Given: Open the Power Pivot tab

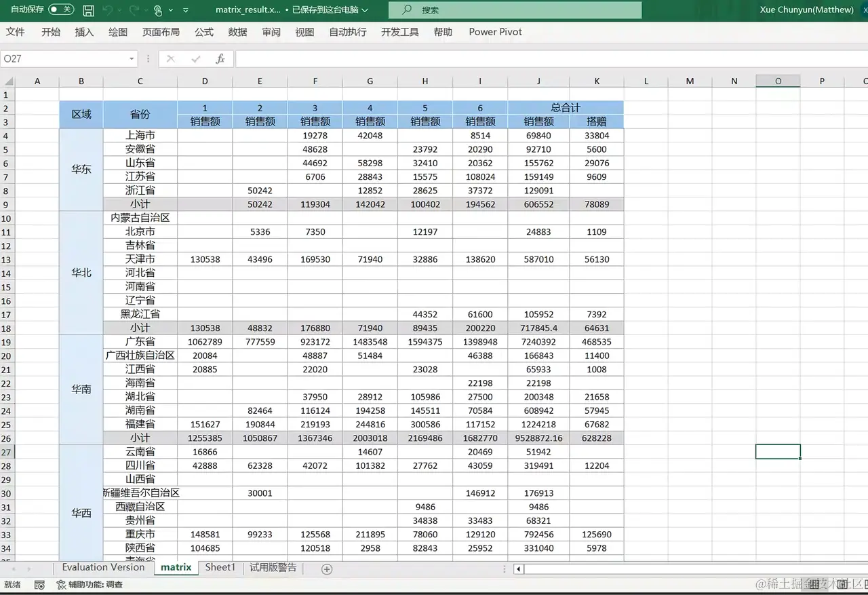Looking at the screenshot, I should click(495, 32).
